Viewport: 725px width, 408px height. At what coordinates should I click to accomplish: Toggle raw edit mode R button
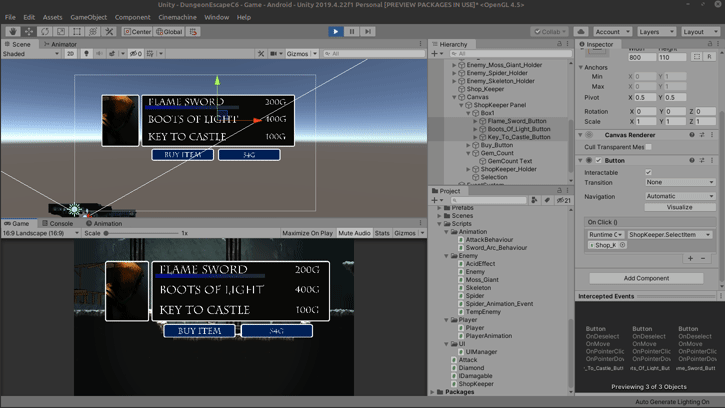(x=709, y=57)
